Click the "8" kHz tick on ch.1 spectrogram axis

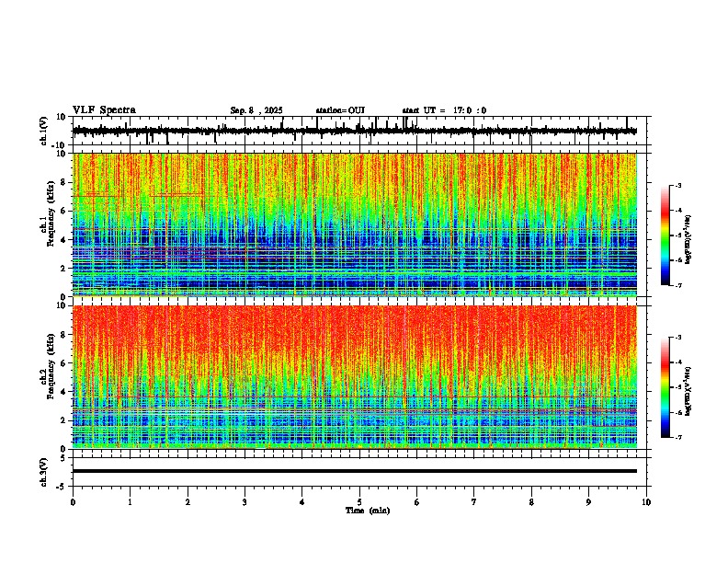pyautogui.click(x=63, y=182)
